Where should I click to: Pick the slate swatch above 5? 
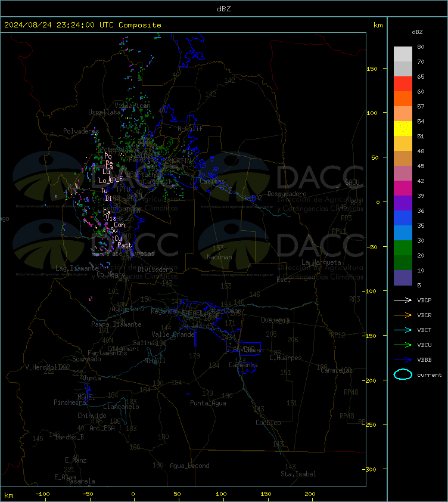403,277
